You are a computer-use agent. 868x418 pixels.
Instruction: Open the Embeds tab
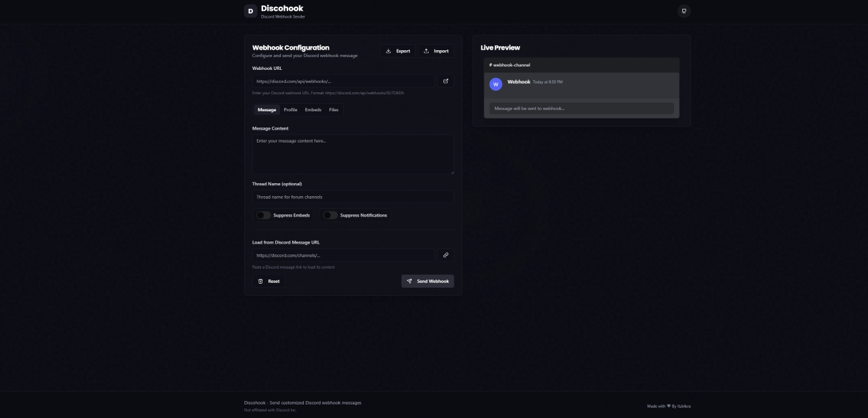click(x=313, y=109)
